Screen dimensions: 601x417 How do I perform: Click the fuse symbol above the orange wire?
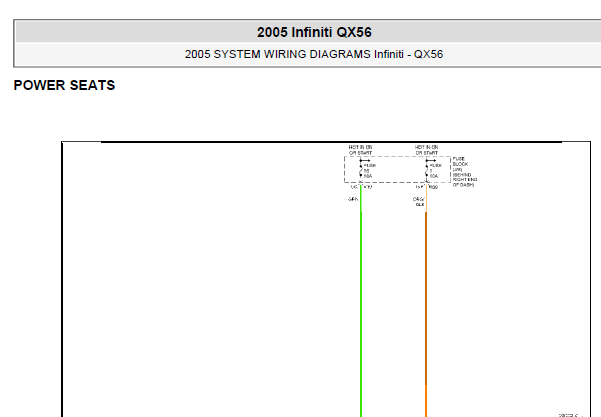click(427, 171)
